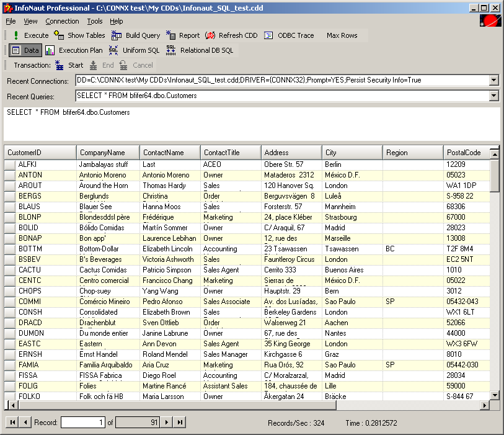Click the Execute query toolbar icon
The image size is (504, 435).
pos(16,35)
